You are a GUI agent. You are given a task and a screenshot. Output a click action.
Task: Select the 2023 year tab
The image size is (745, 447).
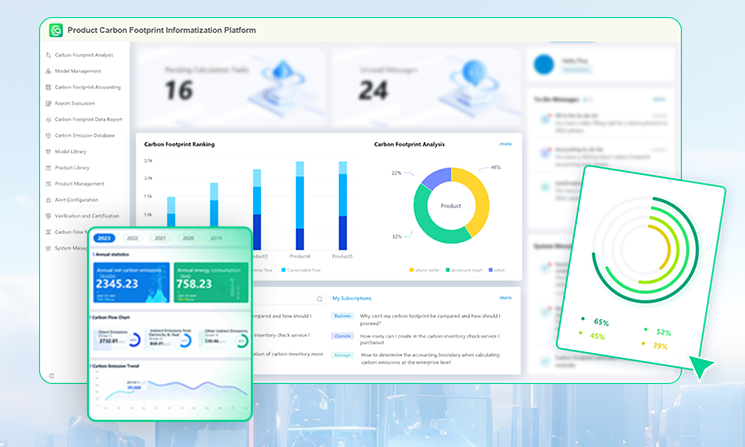coord(105,238)
